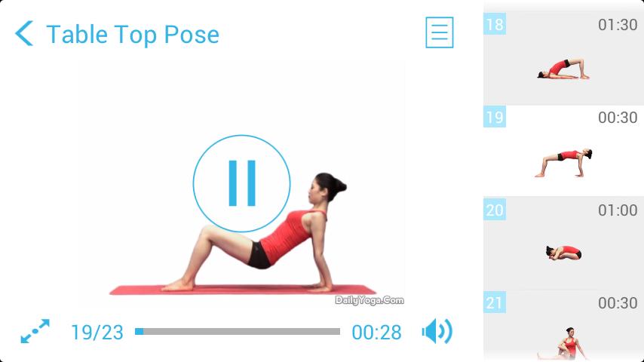Click the 00:28 remaining time label
644x362 pixels.
click(x=376, y=332)
